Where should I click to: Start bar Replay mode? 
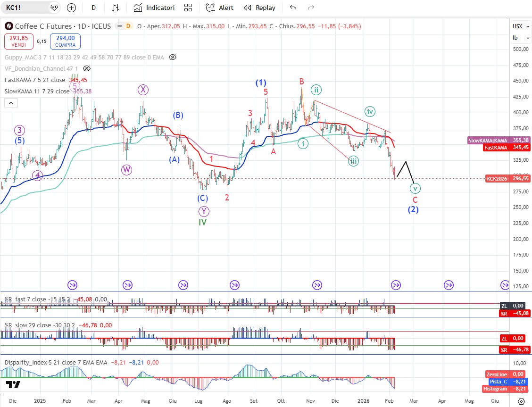tap(259, 8)
